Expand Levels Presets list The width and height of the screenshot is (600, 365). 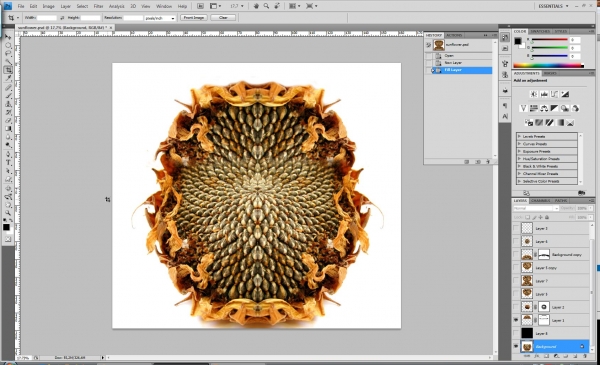pos(519,136)
